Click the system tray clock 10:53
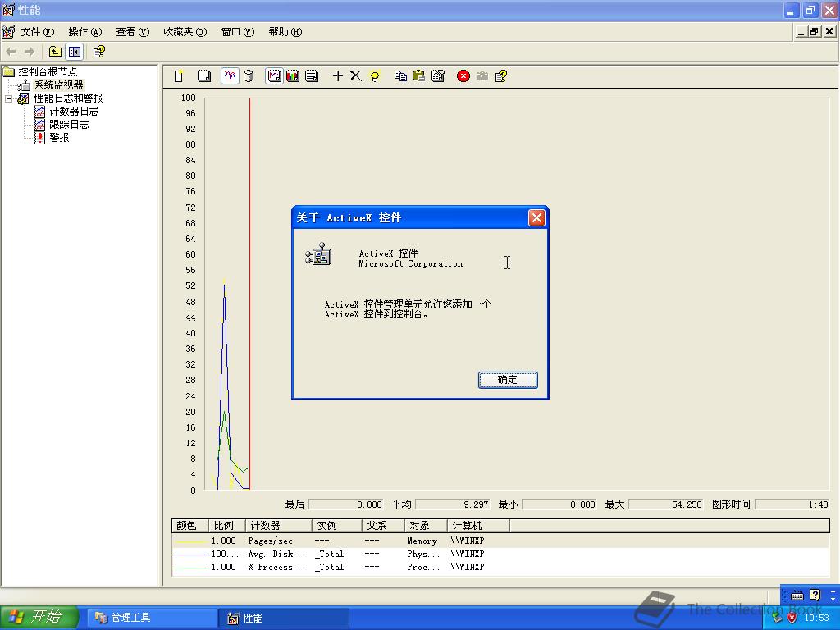The width and height of the screenshot is (840, 630). [816, 618]
